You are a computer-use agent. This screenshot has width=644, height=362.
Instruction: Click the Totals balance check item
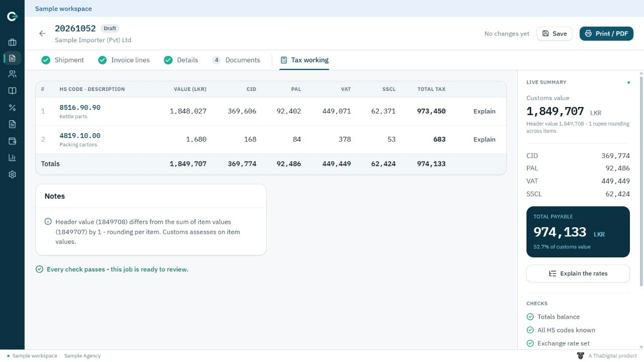pyautogui.click(x=553, y=317)
